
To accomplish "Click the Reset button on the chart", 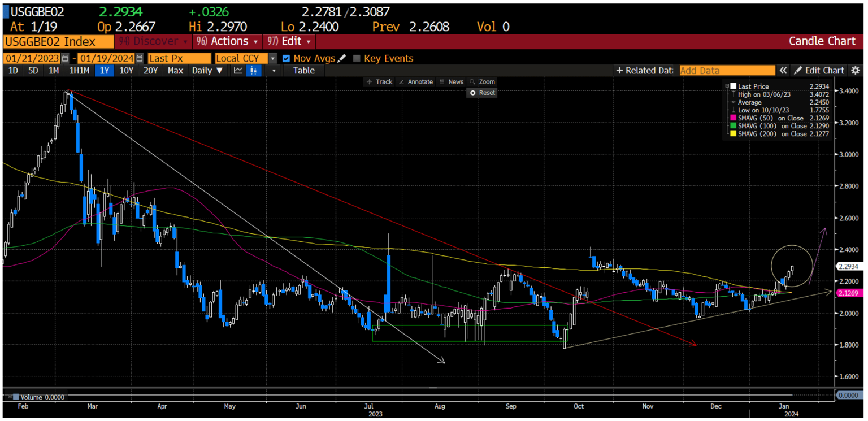I will click(x=481, y=93).
